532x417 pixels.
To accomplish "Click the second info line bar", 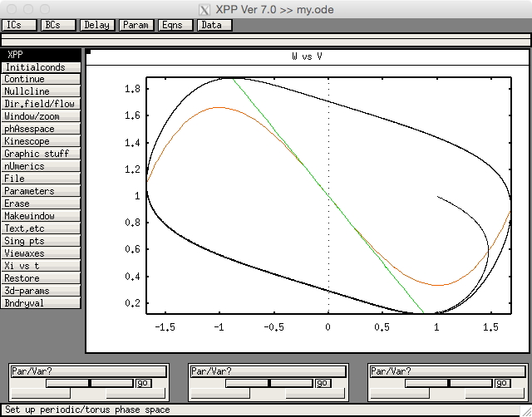I will [x=266, y=42].
